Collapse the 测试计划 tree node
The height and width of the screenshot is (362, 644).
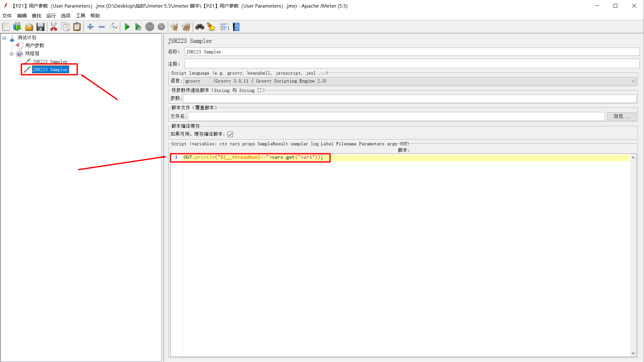4,38
